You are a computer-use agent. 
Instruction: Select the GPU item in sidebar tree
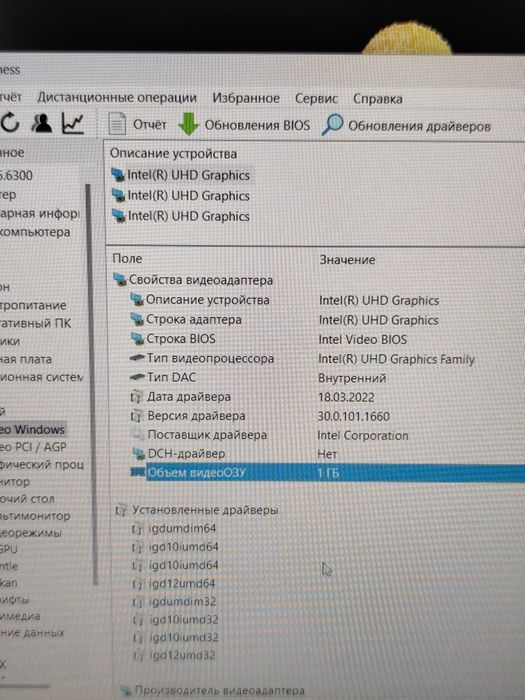pos(9,549)
